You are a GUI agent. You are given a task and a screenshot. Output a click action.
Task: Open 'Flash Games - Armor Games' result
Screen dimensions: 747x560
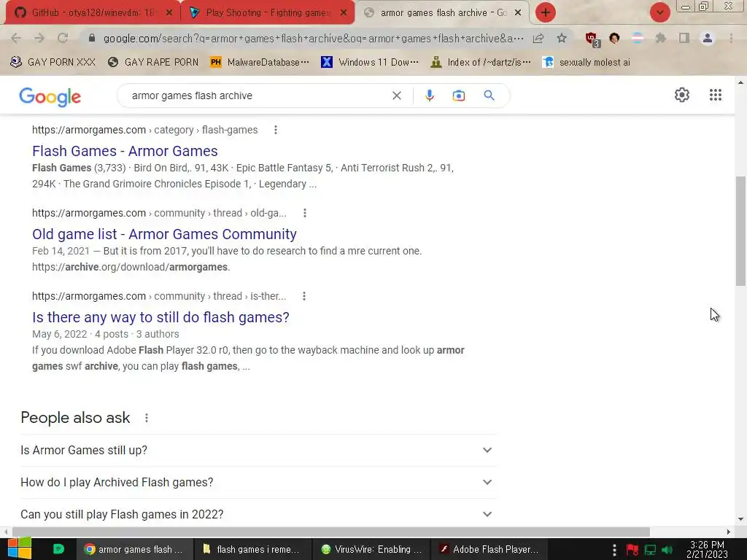(x=125, y=151)
